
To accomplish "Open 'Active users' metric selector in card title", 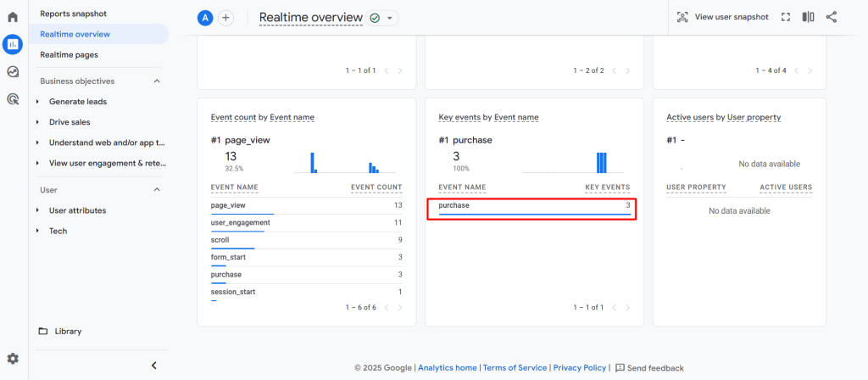I will pos(690,117).
